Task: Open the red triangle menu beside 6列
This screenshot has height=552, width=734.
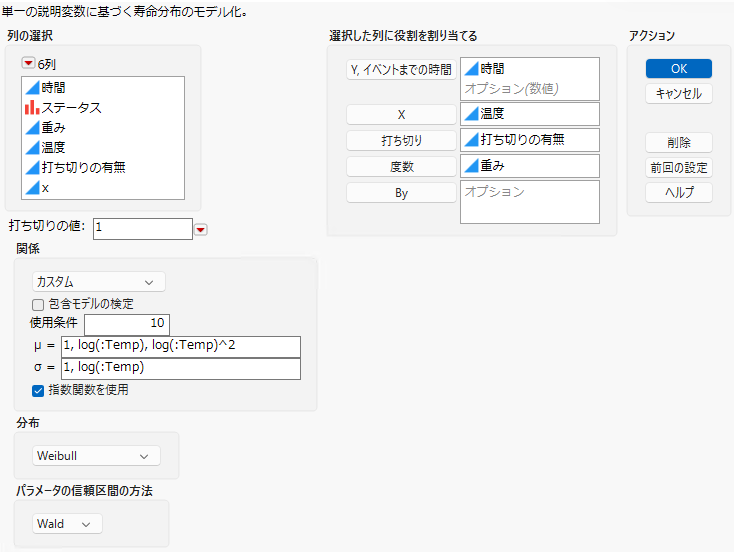Action: 29,63
